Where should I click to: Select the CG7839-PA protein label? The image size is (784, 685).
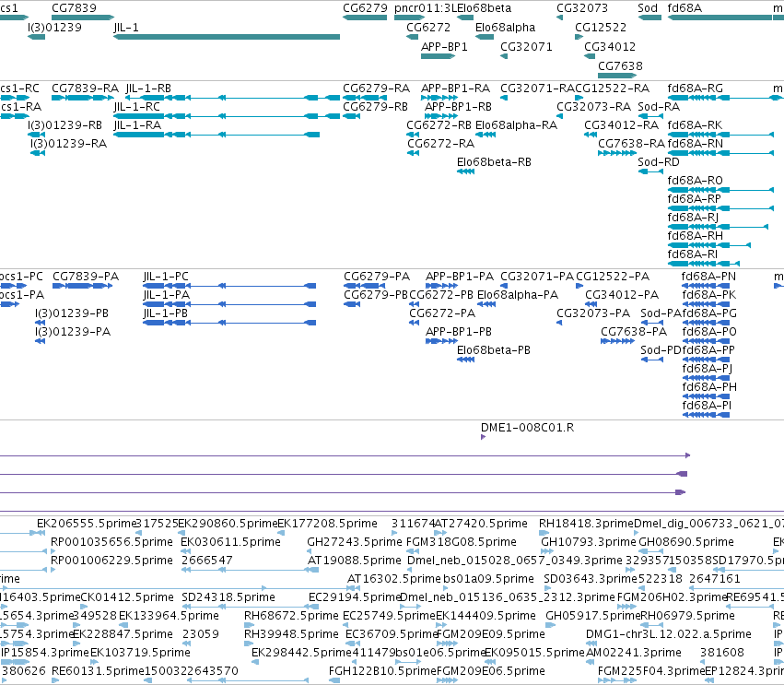(x=86, y=277)
